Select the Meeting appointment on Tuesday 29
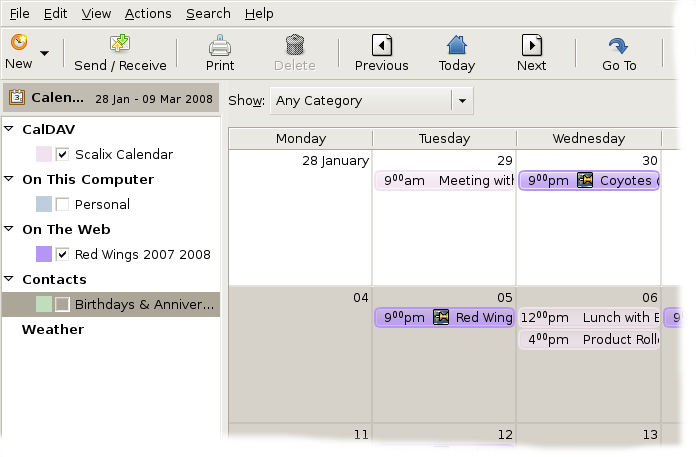Screen dimensions: 696x457 [445, 180]
